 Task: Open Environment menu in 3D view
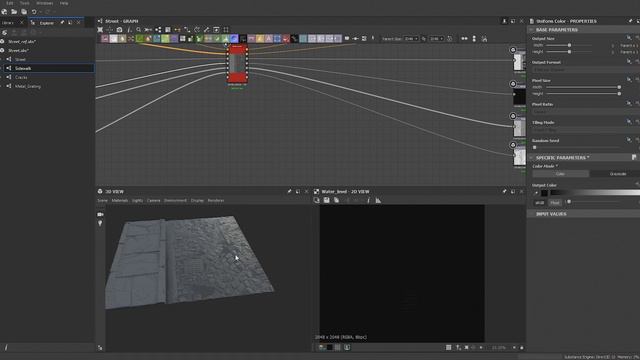click(176, 200)
